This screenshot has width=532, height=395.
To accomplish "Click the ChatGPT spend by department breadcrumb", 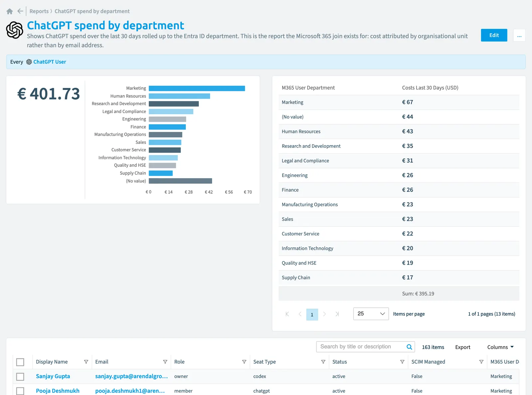I will (x=92, y=11).
